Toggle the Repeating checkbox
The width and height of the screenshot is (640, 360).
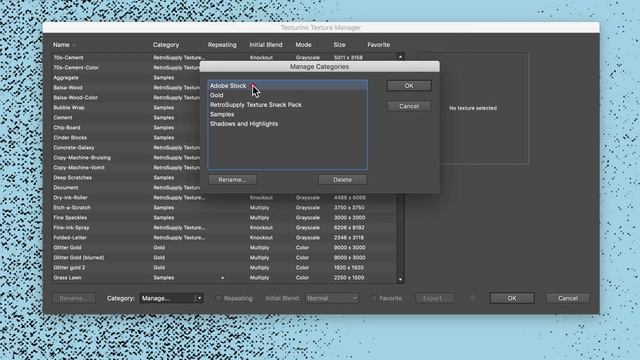pyautogui.click(x=218, y=298)
